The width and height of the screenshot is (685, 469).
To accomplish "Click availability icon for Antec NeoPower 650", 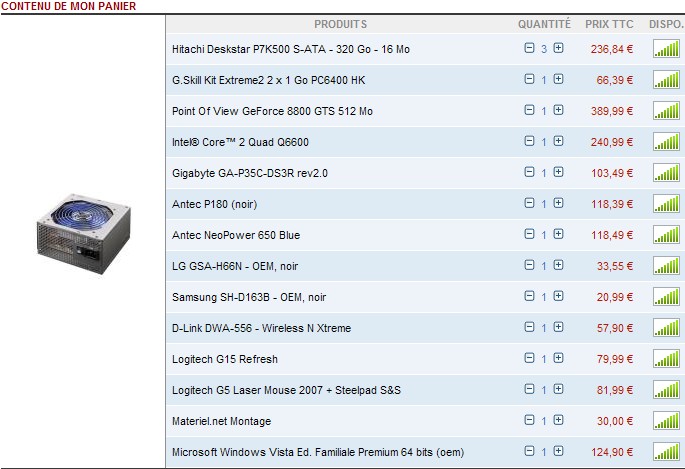I will pos(666,234).
